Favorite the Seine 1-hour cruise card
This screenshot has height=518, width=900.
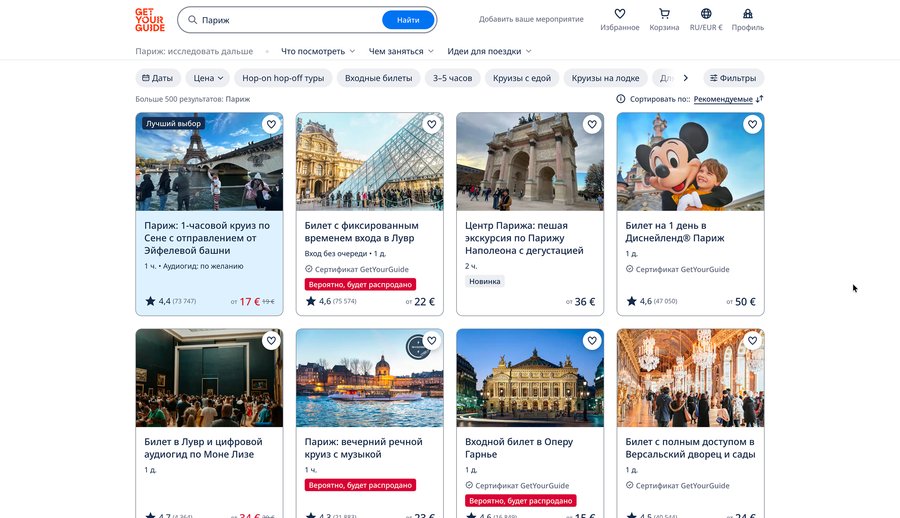point(271,124)
